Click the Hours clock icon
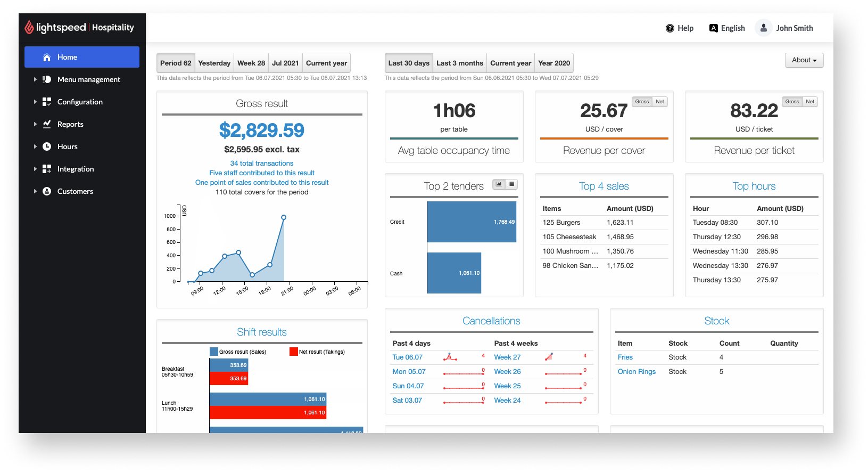Viewport: 868px width, 473px height. point(47,146)
